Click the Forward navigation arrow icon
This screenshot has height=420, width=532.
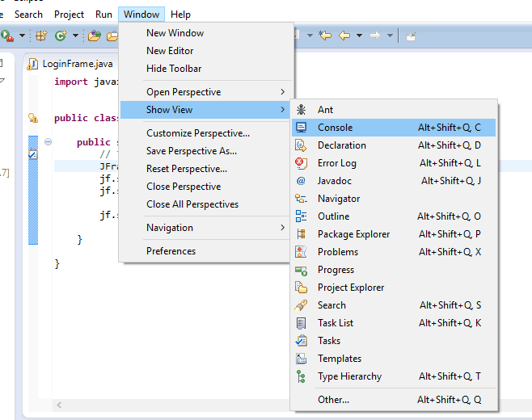point(375,36)
